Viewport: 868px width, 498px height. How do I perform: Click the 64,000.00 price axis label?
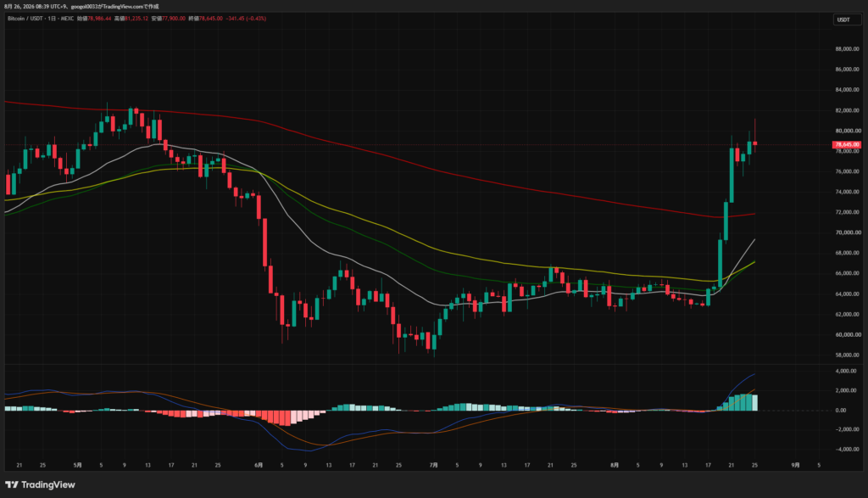tap(847, 294)
